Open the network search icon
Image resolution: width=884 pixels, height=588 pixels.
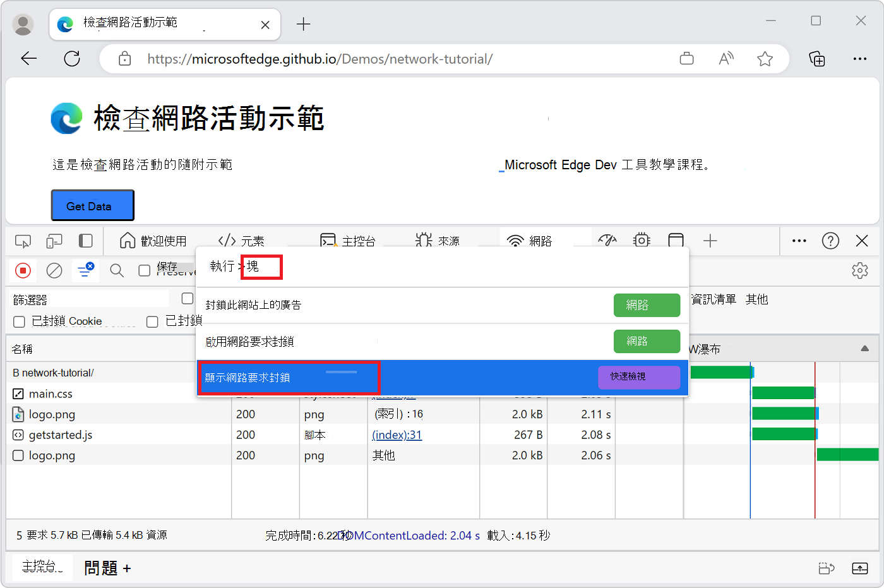pyautogui.click(x=117, y=270)
